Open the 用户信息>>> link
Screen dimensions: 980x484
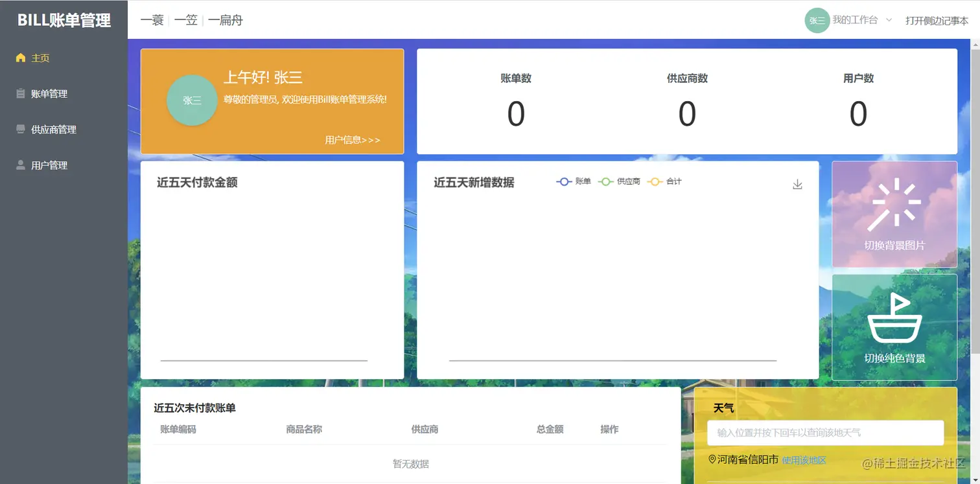pos(353,140)
